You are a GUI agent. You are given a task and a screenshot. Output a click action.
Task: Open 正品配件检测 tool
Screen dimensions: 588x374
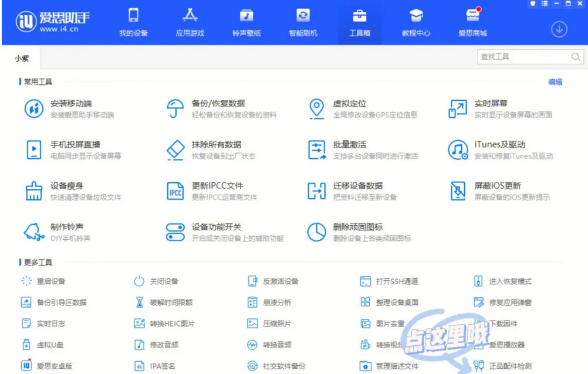tap(503, 366)
